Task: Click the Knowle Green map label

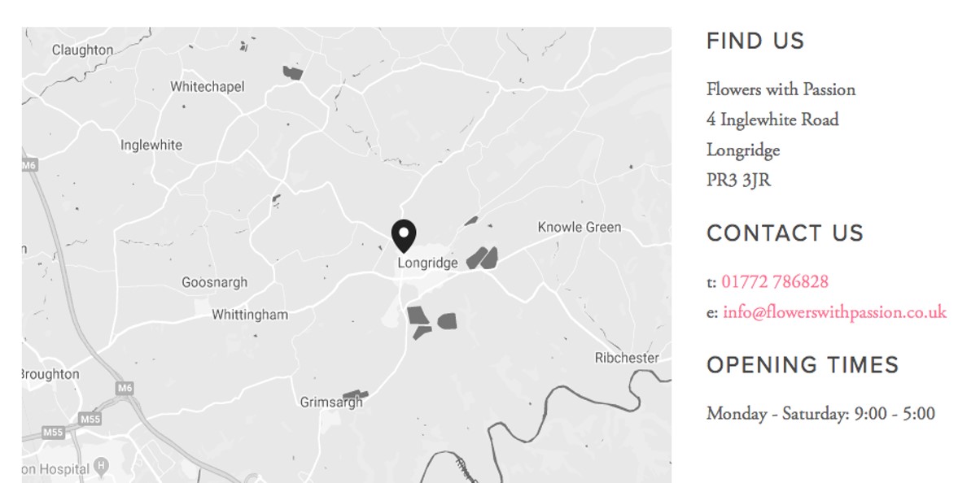Action: click(x=580, y=228)
